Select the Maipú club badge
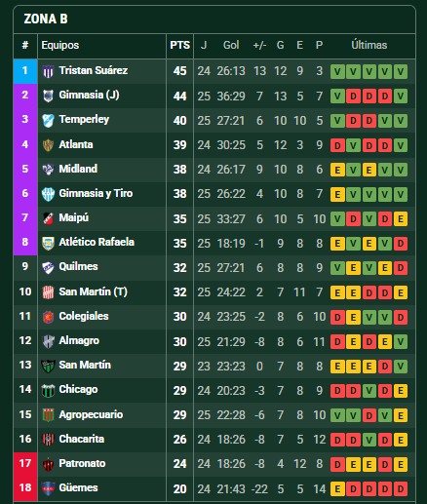 (48, 218)
